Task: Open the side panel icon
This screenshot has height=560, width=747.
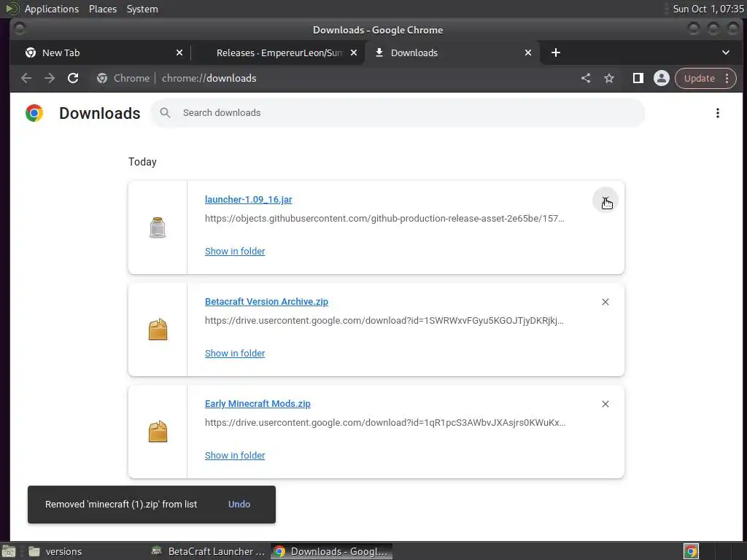Action: [638, 78]
